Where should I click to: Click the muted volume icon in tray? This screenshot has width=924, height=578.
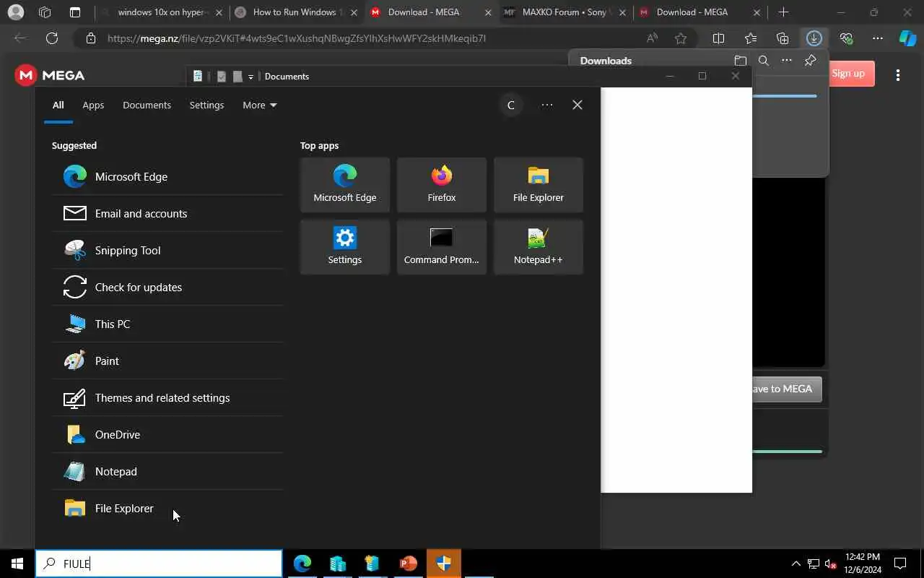(x=831, y=564)
